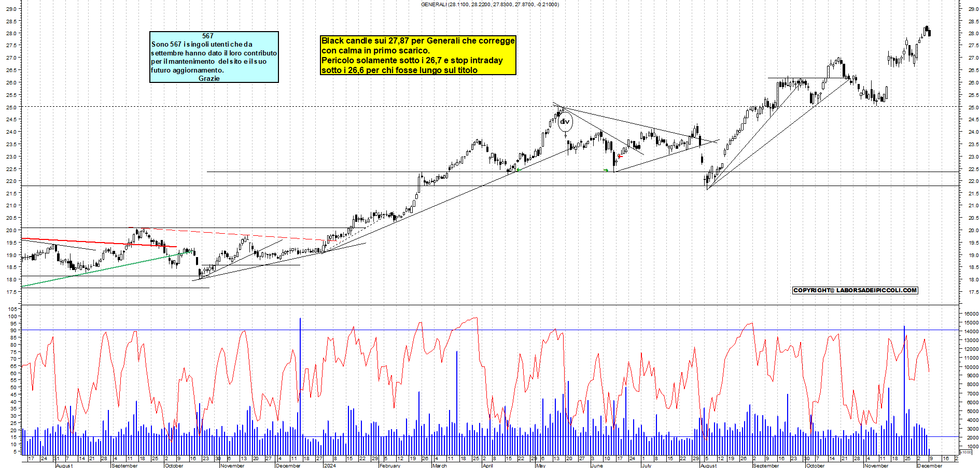Click '50' on the oscillator scale
The image size is (980, 468).
pos(14,387)
